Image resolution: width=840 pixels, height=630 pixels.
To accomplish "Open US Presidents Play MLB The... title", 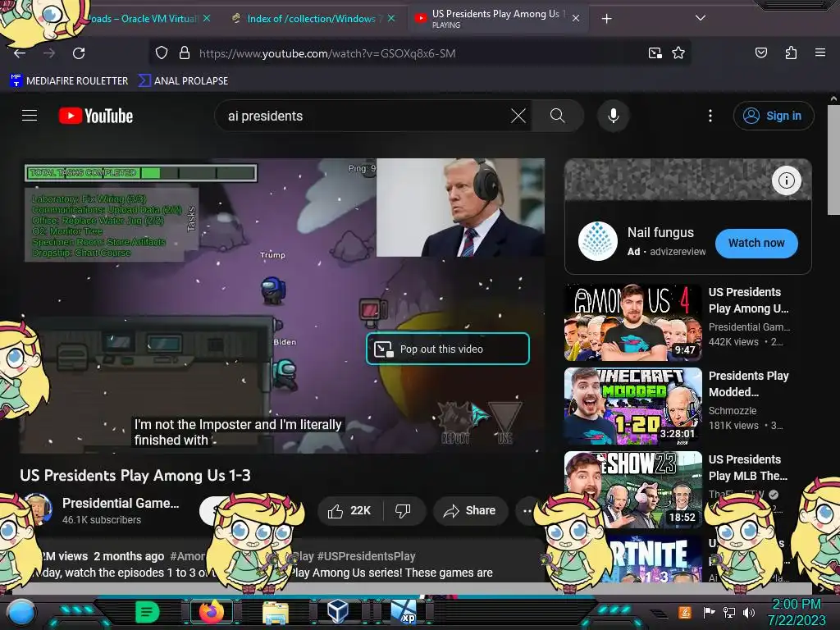I will point(748,468).
